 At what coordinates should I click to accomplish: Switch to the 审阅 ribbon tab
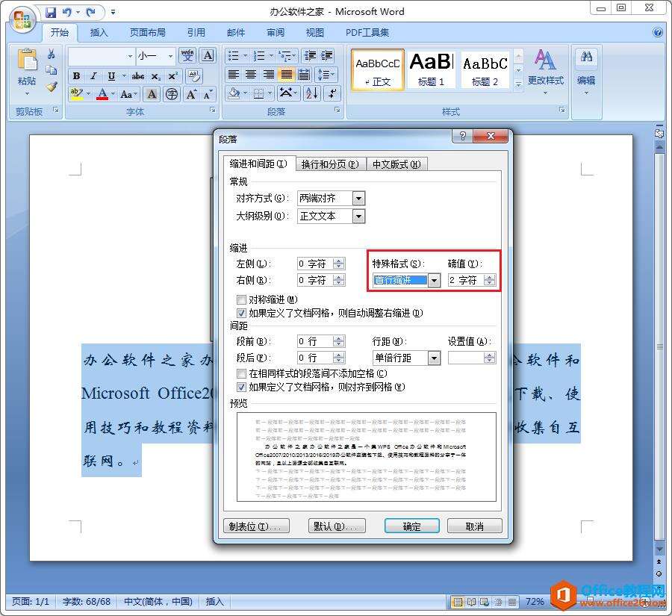click(276, 33)
